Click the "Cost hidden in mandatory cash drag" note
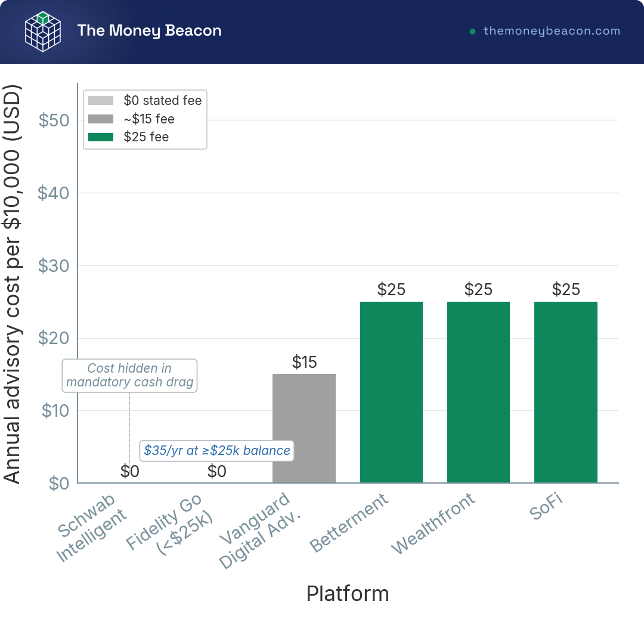Screen dimensions: 644x644 (130, 376)
